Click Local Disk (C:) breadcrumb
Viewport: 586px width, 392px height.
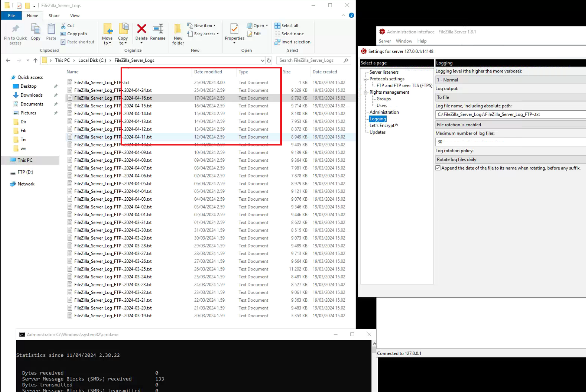92,60
